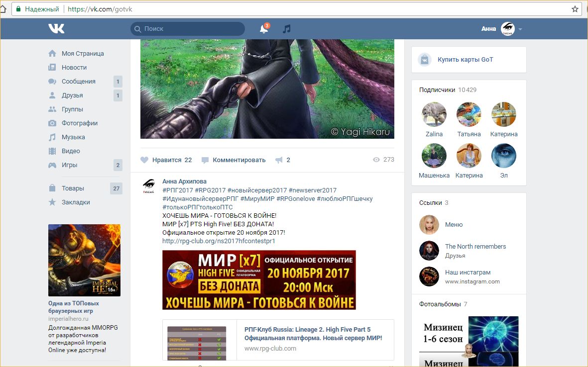The width and height of the screenshot is (588, 367).
Task: Open subscriber Татьяна's avatar
Action: (469, 114)
